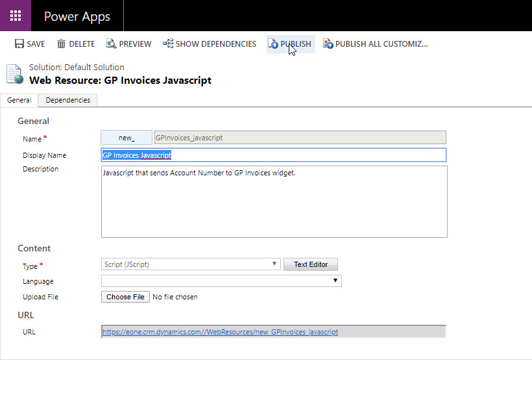Click the GPInvoices_javascript name field
The image size is (532, 415).
[300, 138]
